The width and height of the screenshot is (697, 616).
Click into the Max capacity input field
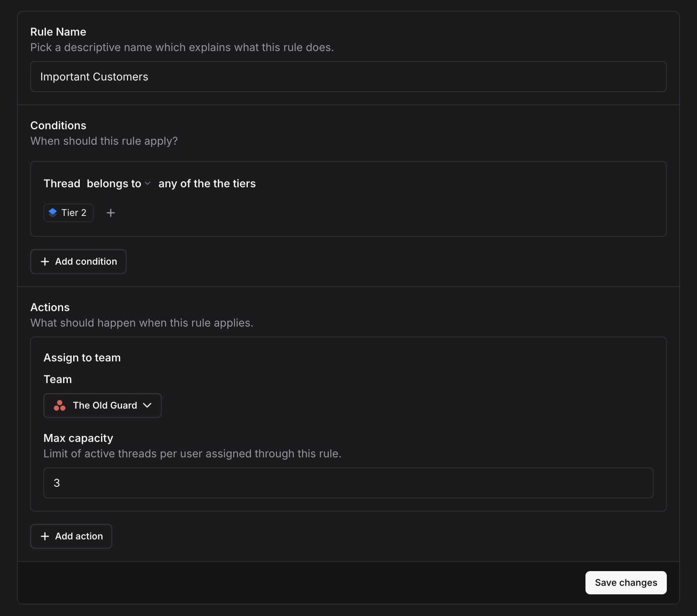coord(348,483)
